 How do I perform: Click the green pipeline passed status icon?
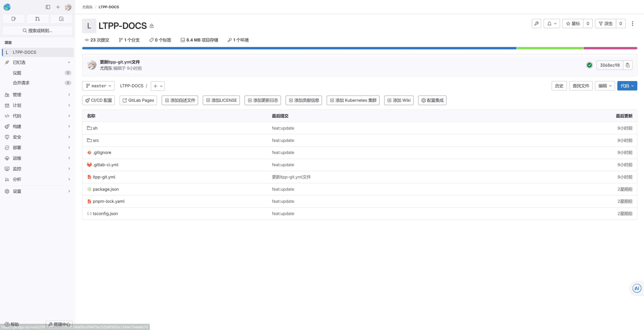pyautogui.click(x=589, y=65)
